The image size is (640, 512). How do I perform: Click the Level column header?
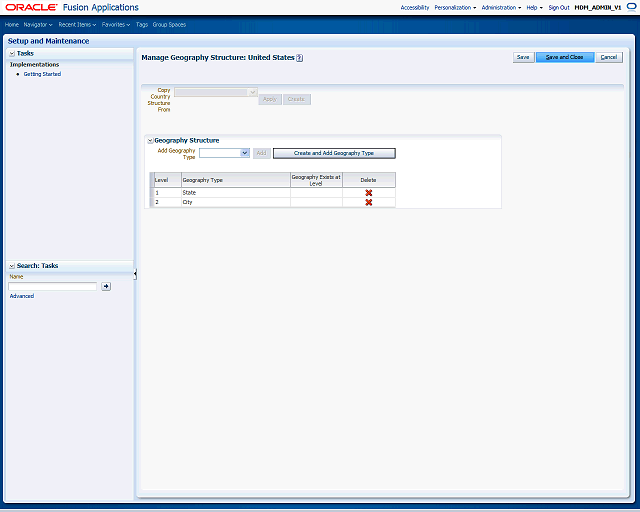167,180
